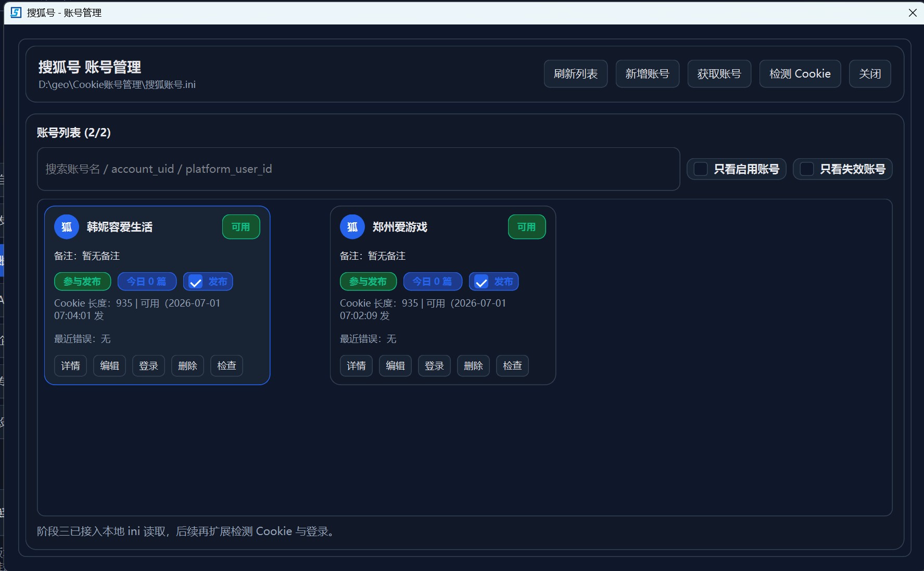Click the 账号列表 (2/2) heading
Viewport: 924px width, 571px height.
coord(74,133)
